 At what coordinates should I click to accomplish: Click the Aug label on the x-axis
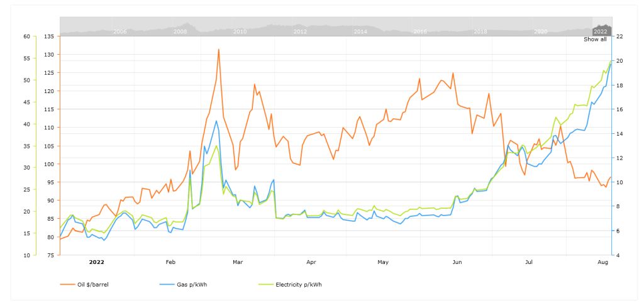tap(603, 262)
